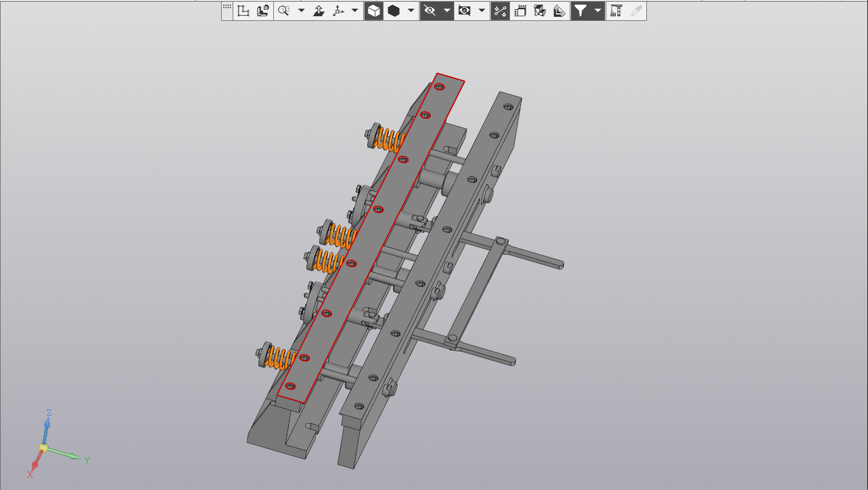868x490 pixels.
Task: Click the locked coordinate system icon
Action: [x=263, y=10]
